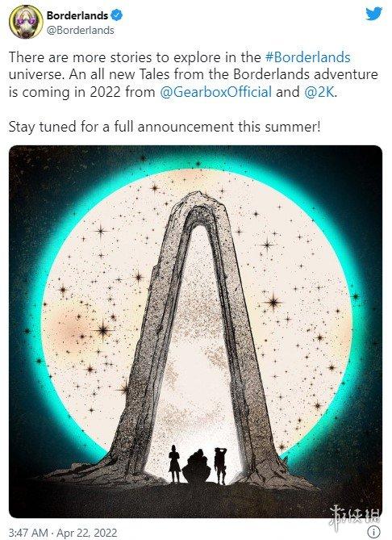This screenshot has height=540, width=392.
Task: Open the Apr 22, 2022 date link
Action: (87, 533)
